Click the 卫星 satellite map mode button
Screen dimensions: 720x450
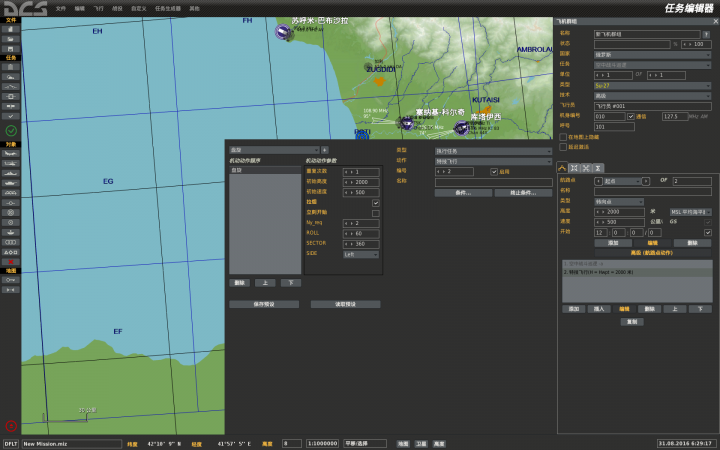[421, 444]
